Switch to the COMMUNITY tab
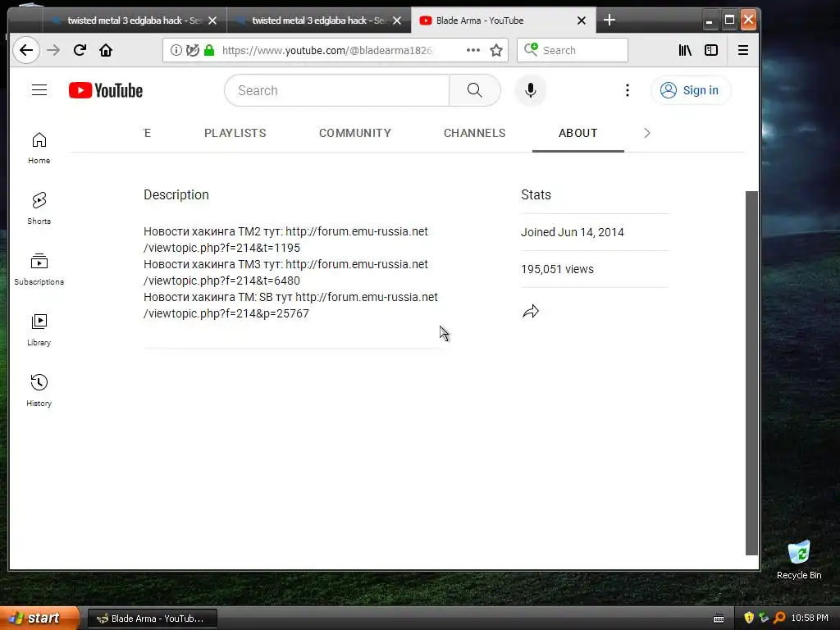Image resolution: width=840 pixels, height=630 pixels. 355,133
